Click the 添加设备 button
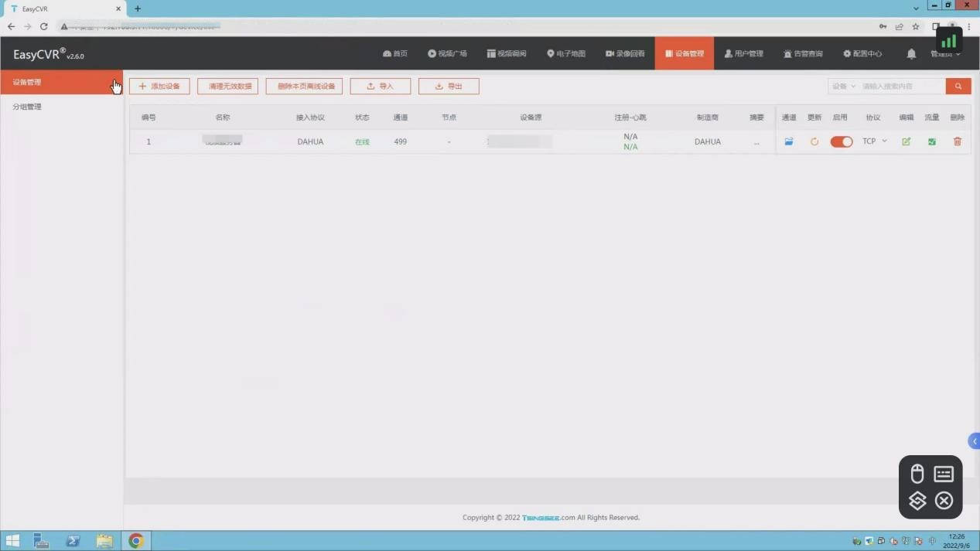 pyautogui.click(x=159, y=86)
